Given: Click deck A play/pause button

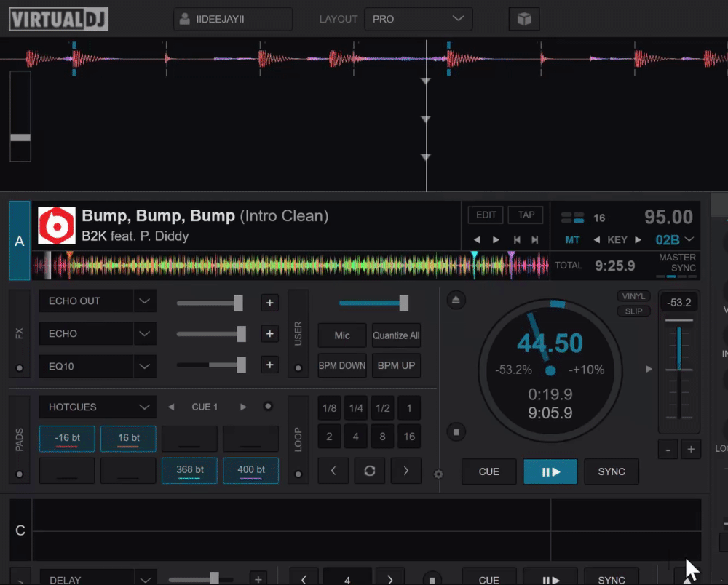Looking at the screenshot, I should (550, 471).
